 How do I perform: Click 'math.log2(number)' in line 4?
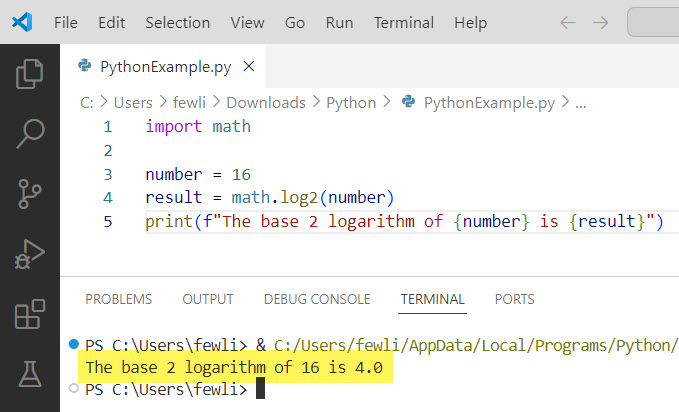[313, 198]
